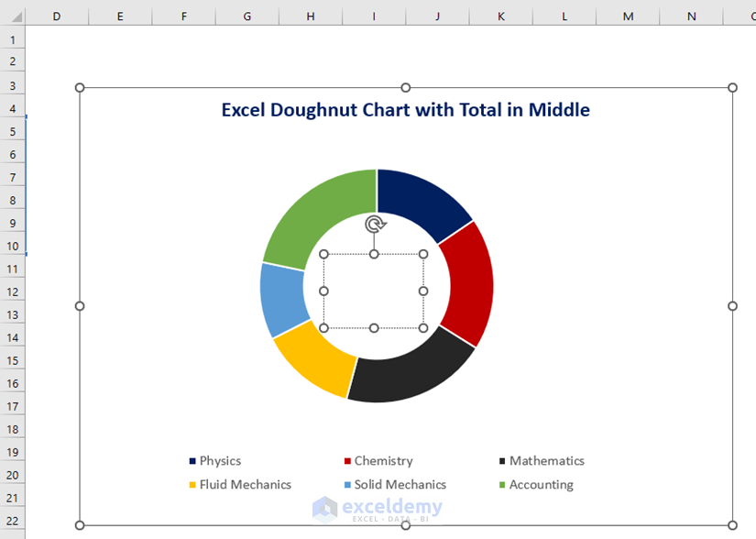756x539 pixels.
Task: Select column D header
Action: pos(57,16)
